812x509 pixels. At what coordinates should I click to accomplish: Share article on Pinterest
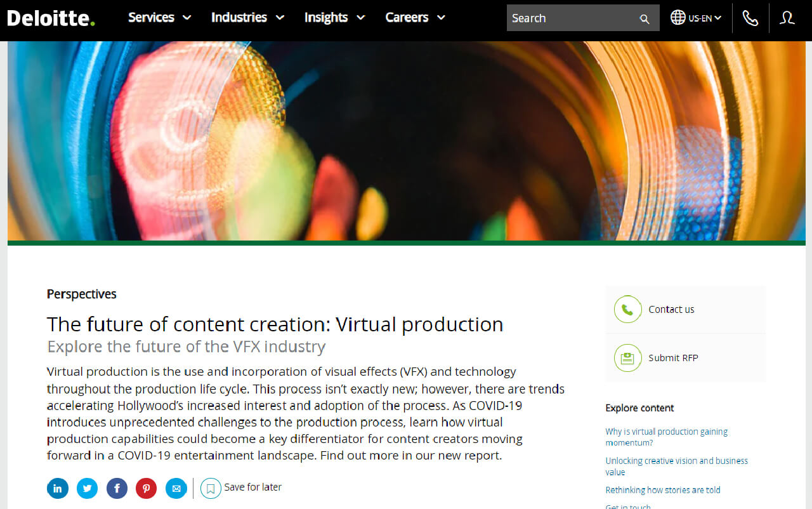[x=147, y=488]
